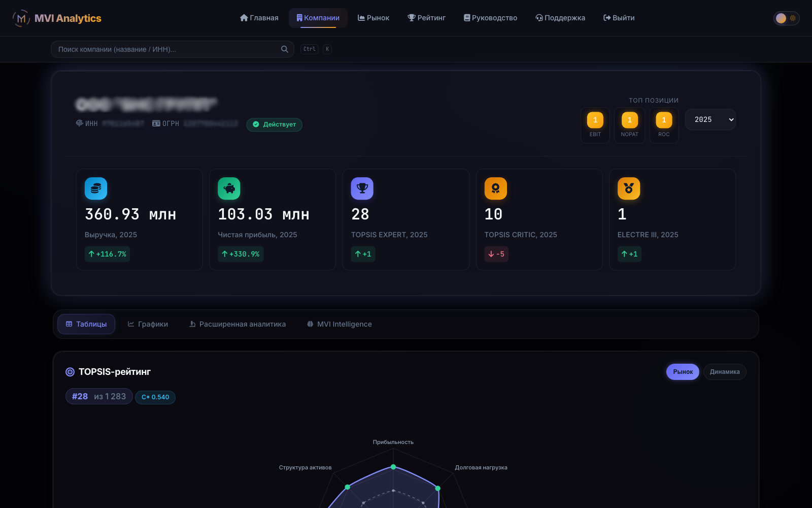Click the +330.9% profit change badge
Viewport: 812px width, 508px height.
pos(241,254)
